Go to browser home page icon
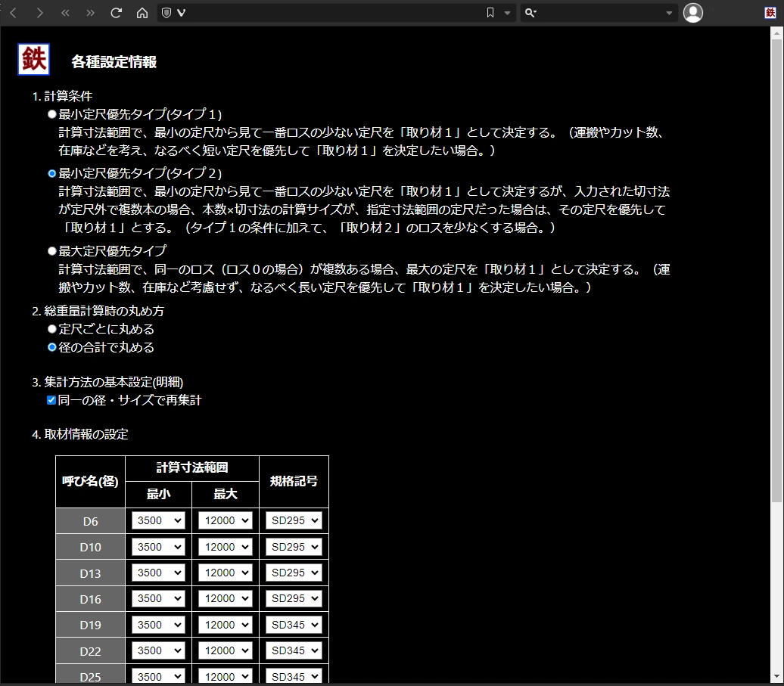The image size is (784, 686). pos(142,13)
